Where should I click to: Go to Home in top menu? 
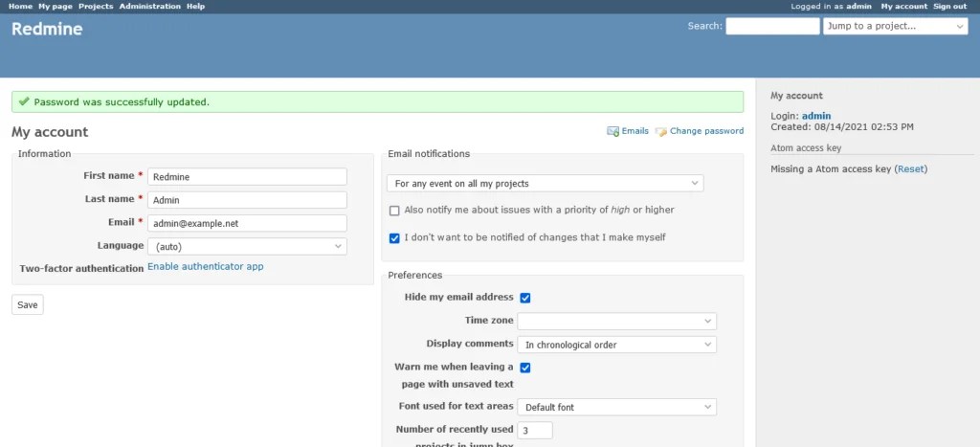20,7
